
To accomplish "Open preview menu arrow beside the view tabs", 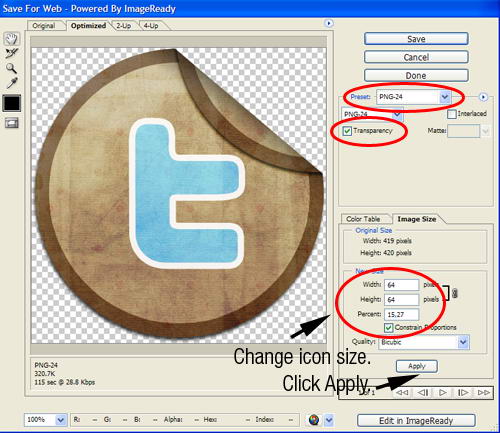I will pyautogui.click(x=329, y=23).
